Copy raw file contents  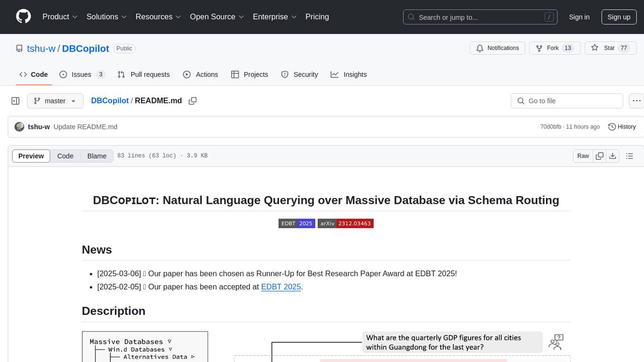599,156
